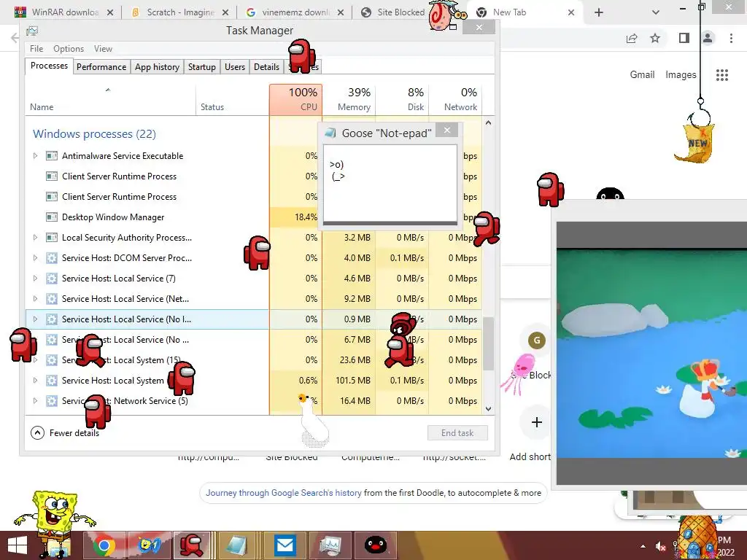Click inside the Goose Not-epad text area
This screenshot has height=560, width=747.
tap(390, 183)
